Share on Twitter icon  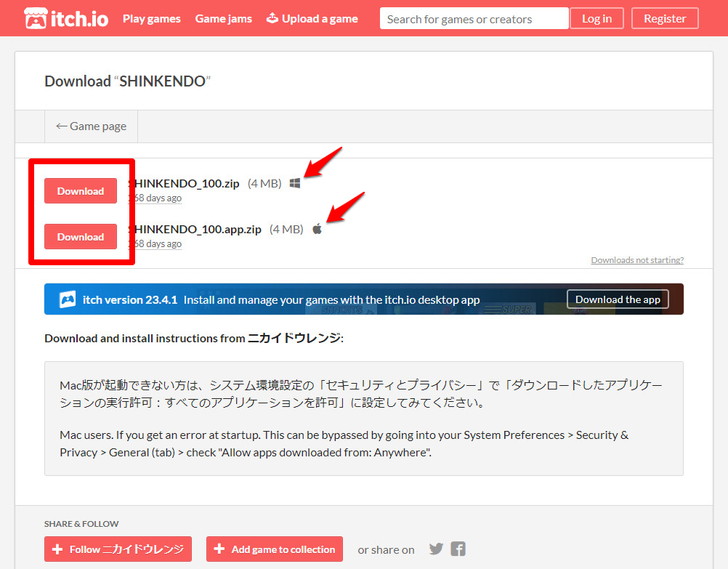(x=436, y=549)
